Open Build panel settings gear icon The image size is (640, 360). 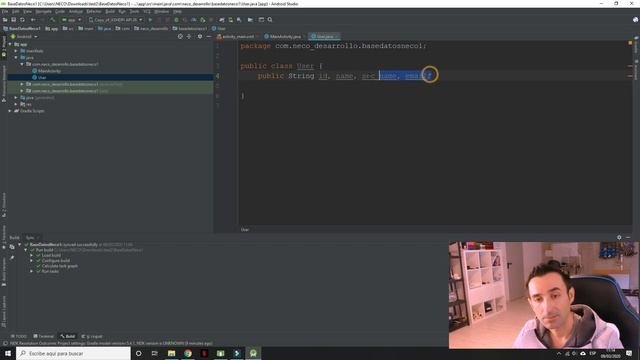click(619, 237)
